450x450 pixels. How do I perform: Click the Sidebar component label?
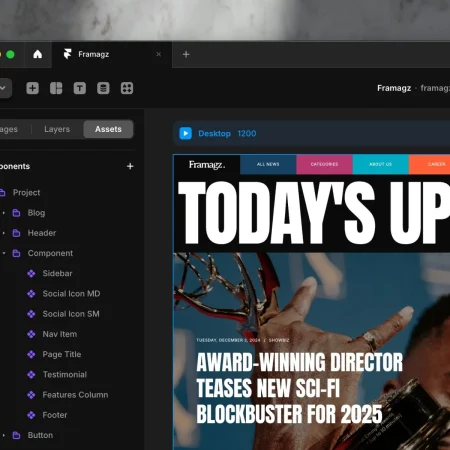coord(57,274)
